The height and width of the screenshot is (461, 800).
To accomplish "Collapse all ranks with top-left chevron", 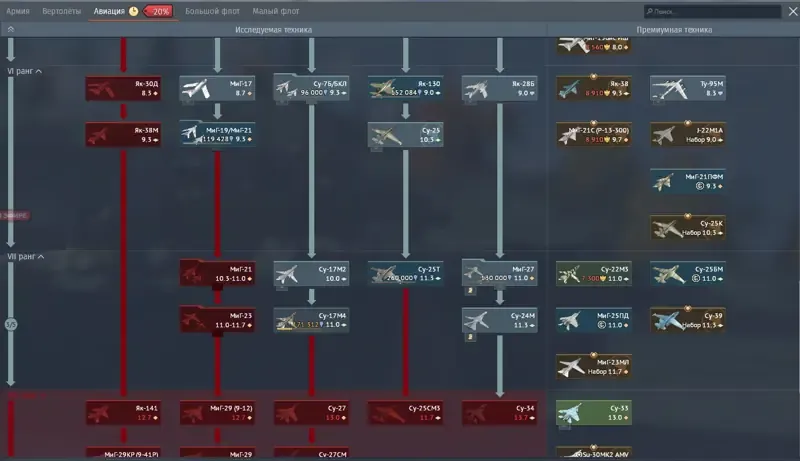I will pos(11,30).
